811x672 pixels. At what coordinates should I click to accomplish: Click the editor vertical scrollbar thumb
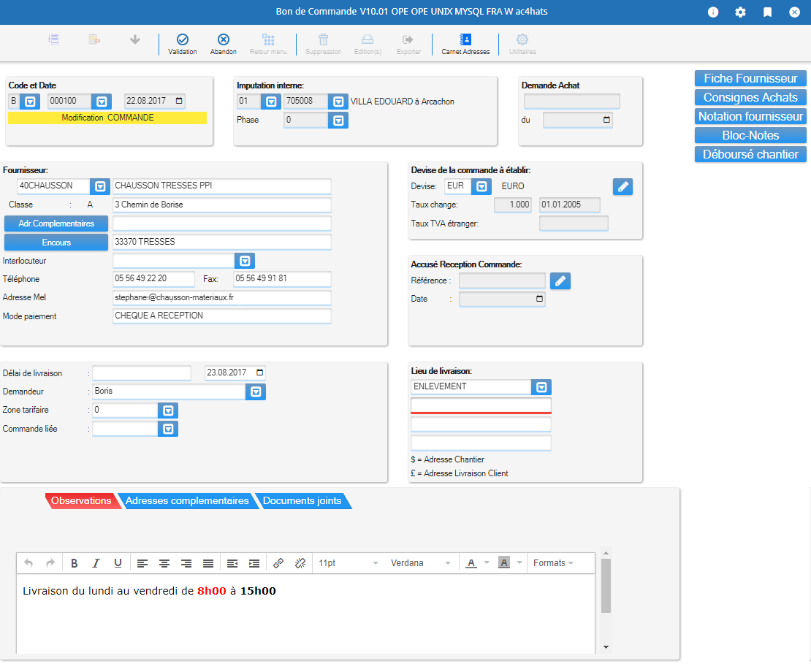(x=606, y=586)
